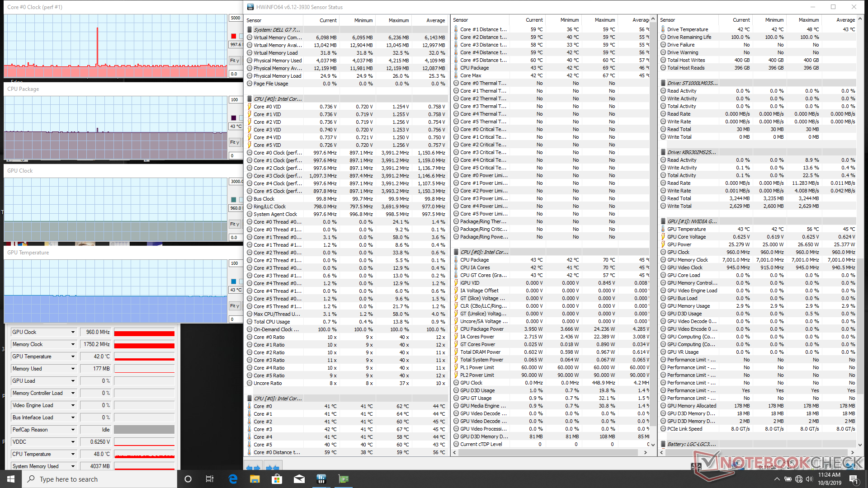This screenshot has height=488, width=868.
Task: Click the Average column header in third pane
Action: pos(839,20)
